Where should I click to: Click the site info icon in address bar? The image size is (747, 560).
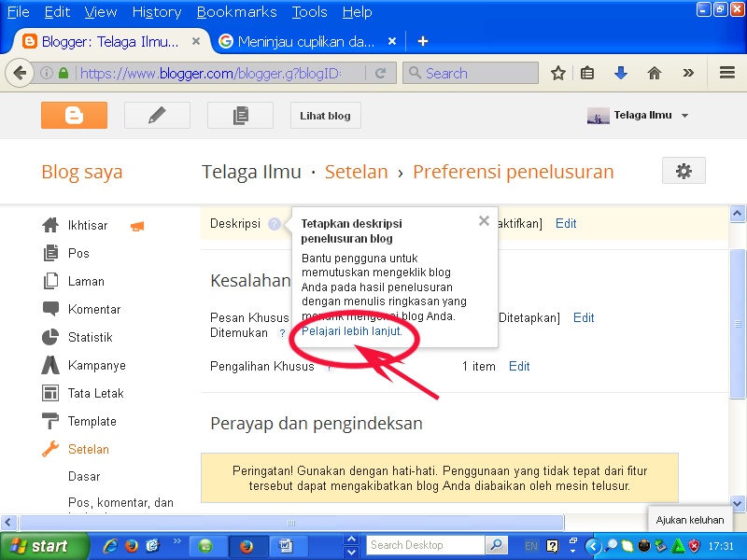coord(46,73)
